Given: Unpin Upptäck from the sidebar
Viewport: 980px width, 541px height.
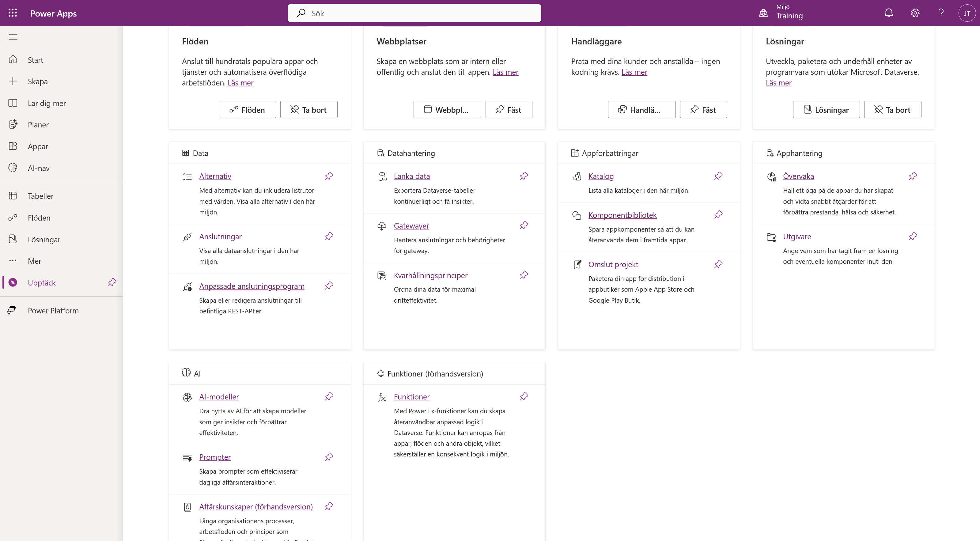Looking at the screenshot, I should pyautogui.click(x=112, y=282).
